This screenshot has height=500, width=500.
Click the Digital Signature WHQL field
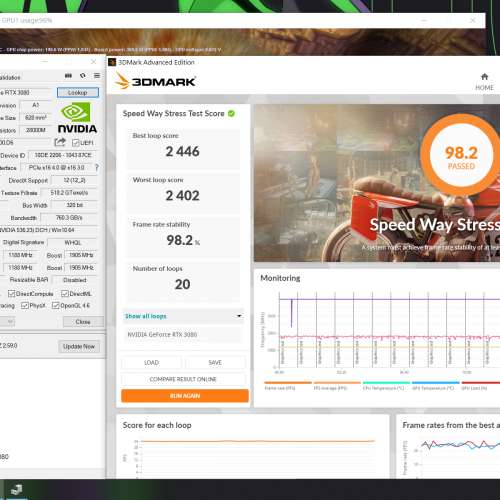pos(73,243)
